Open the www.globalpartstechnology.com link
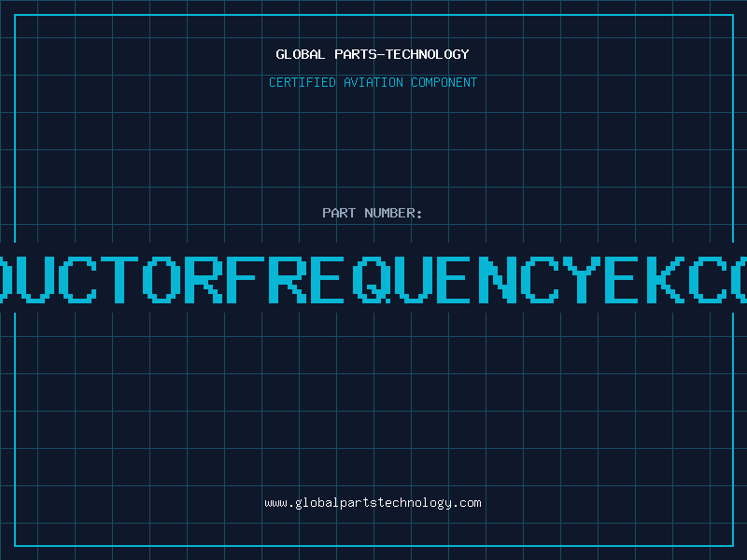 point(373,503)
